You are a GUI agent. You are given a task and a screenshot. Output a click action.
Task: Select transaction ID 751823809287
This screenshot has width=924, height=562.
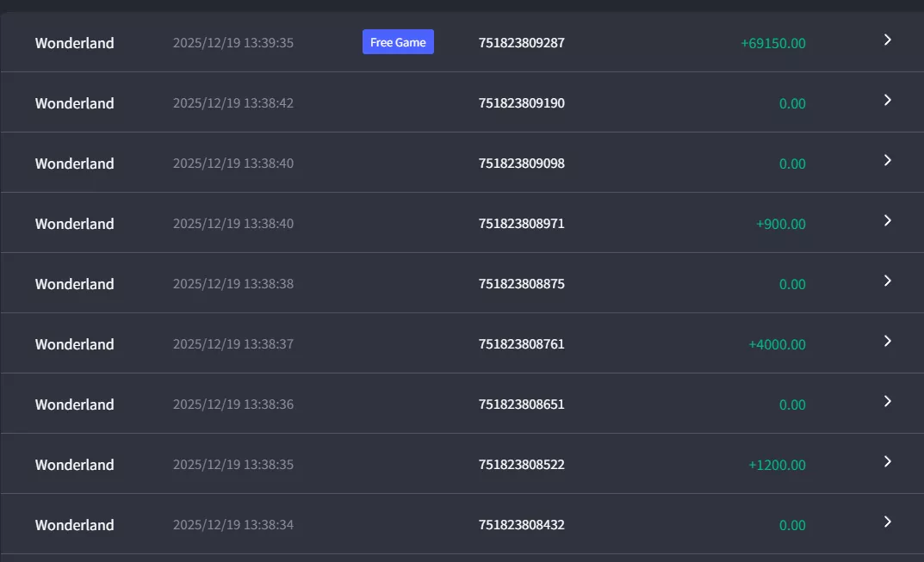(522, 43)
